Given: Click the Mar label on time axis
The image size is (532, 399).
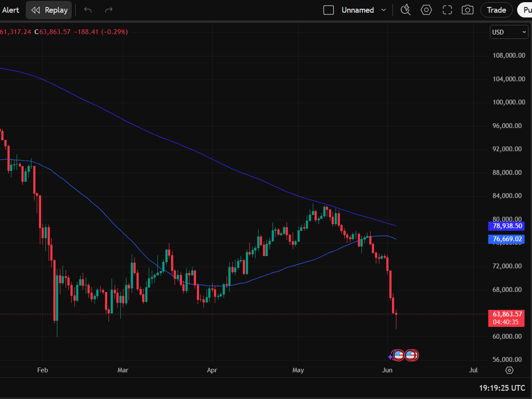Looking at the screenshot, I should coord(123,370).
